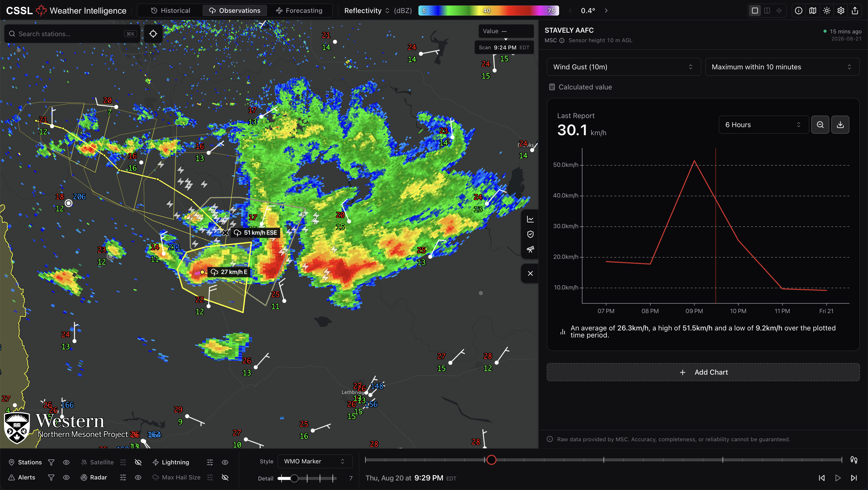Switch to Historical tab

pyautogui.click(x=171, y=11)
